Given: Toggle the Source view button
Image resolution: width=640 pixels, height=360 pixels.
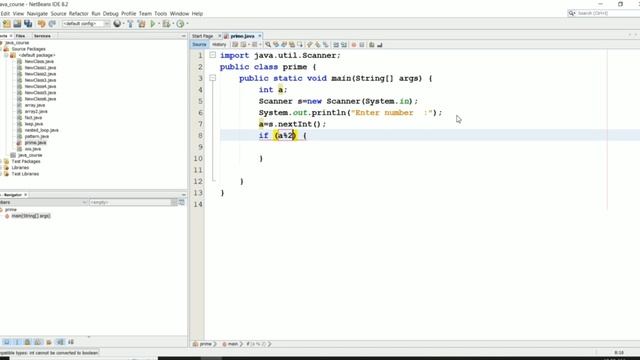Looking at the screenshot, I should click(x=199, y=44).
